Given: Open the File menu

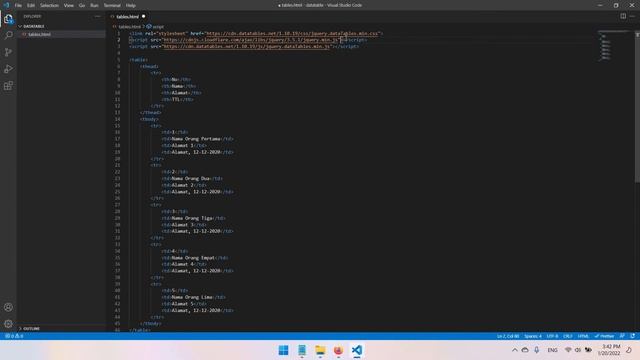Looking at the screenshot, I should [18, 5].
